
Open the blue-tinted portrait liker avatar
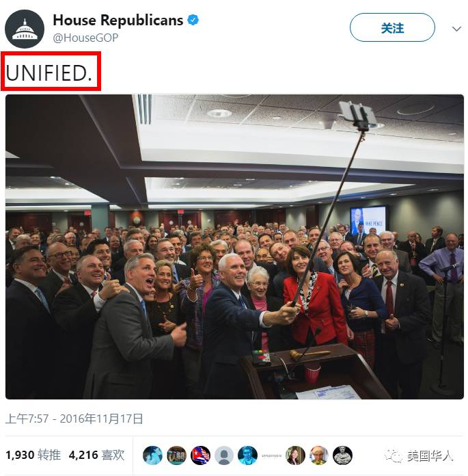pyautogui.click(x=248, y=455)
